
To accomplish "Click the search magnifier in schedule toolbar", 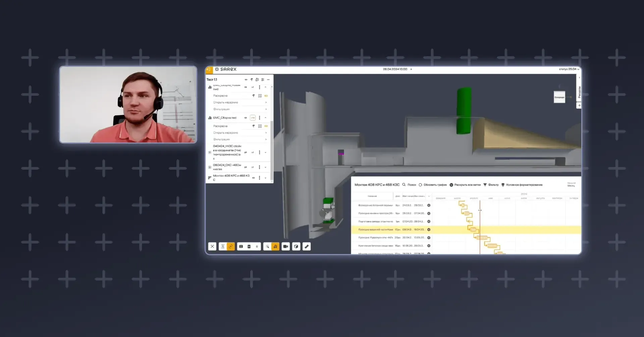I will (x=404, y=184).
